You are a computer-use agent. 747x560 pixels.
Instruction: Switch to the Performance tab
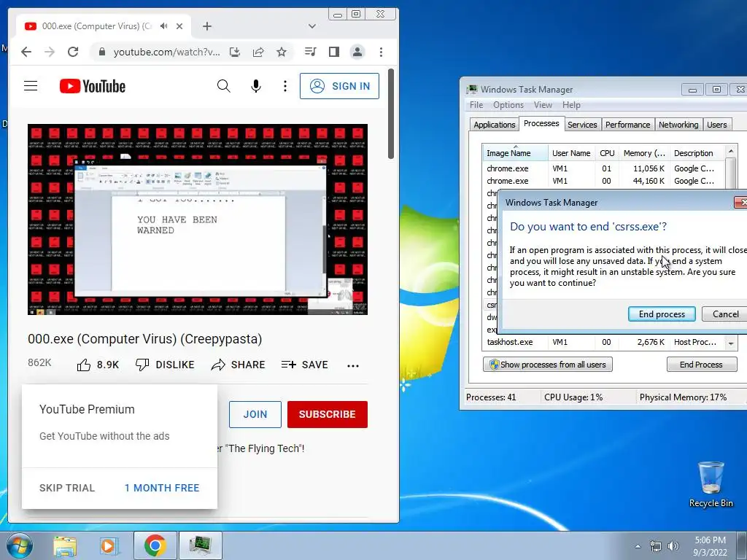point(627,125)
